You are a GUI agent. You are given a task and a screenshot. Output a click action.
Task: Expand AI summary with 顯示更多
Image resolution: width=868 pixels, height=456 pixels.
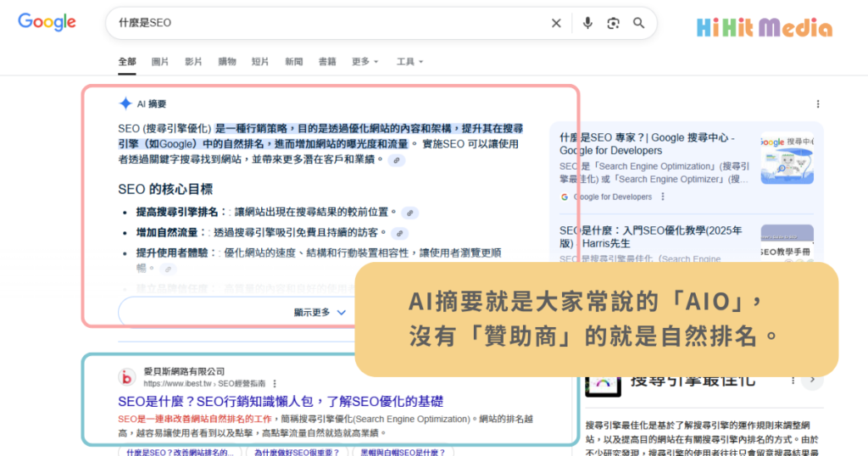click(x=320, y=312)
